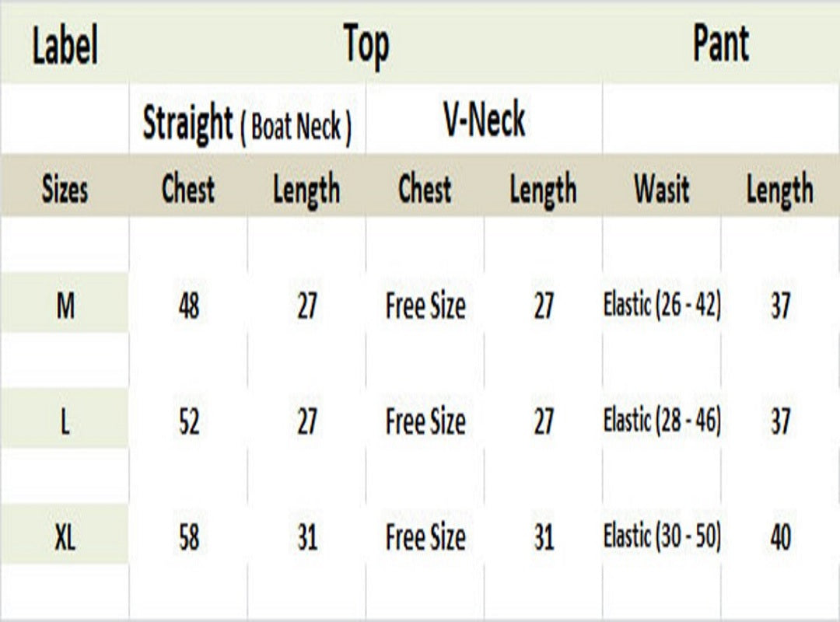
Task: Select chest value 48 cell
Action: [x=188, y=306]
